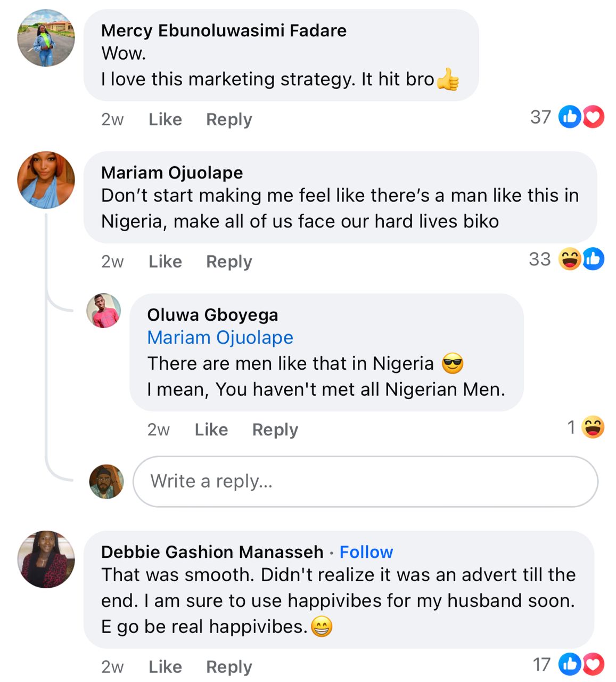
Task: Open Oluwa Gboyega's profile avatar
Action: coord(104,311)
